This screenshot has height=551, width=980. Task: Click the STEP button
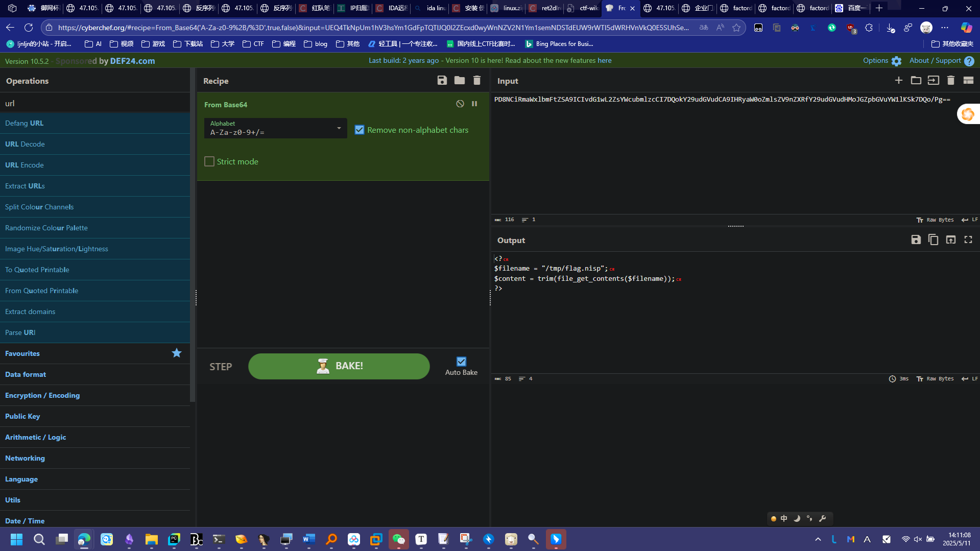(221, 367)
